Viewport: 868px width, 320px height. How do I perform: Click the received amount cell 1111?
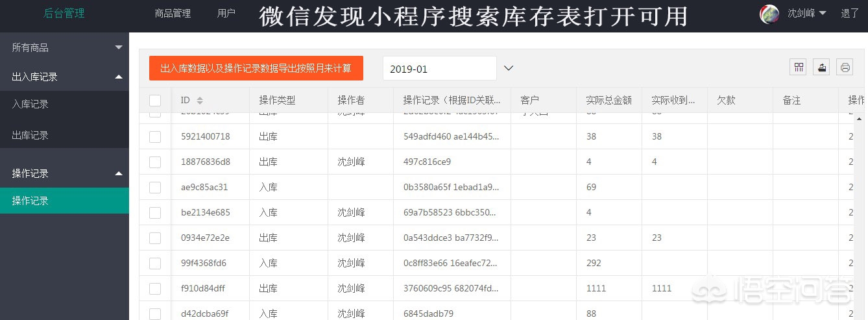pyautogui.click(x=662, y=288)
